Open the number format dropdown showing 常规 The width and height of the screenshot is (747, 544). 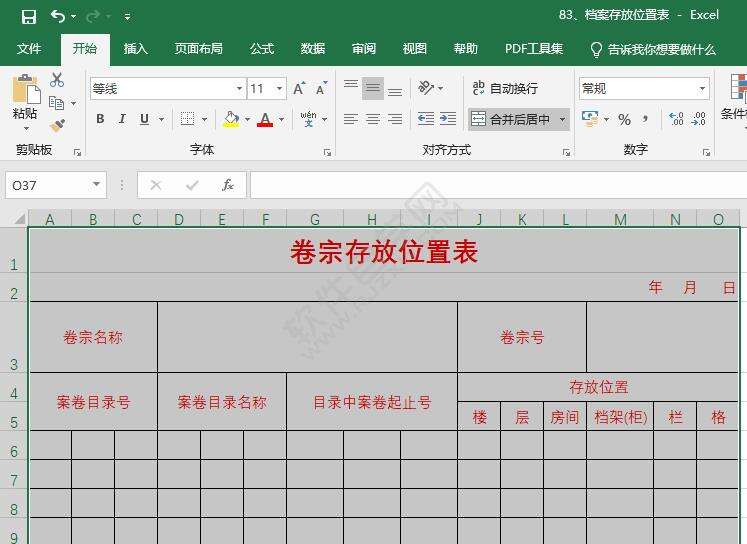point(702,89)
